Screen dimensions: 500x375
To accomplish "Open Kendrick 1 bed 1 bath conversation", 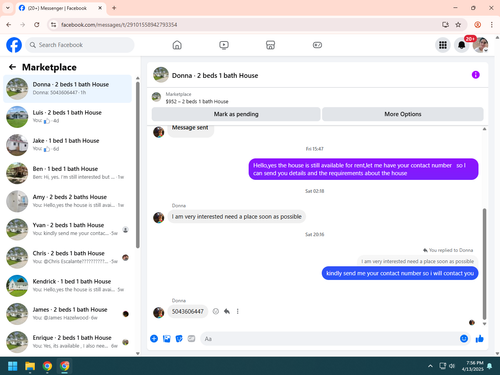I will (x=67, y=286).
